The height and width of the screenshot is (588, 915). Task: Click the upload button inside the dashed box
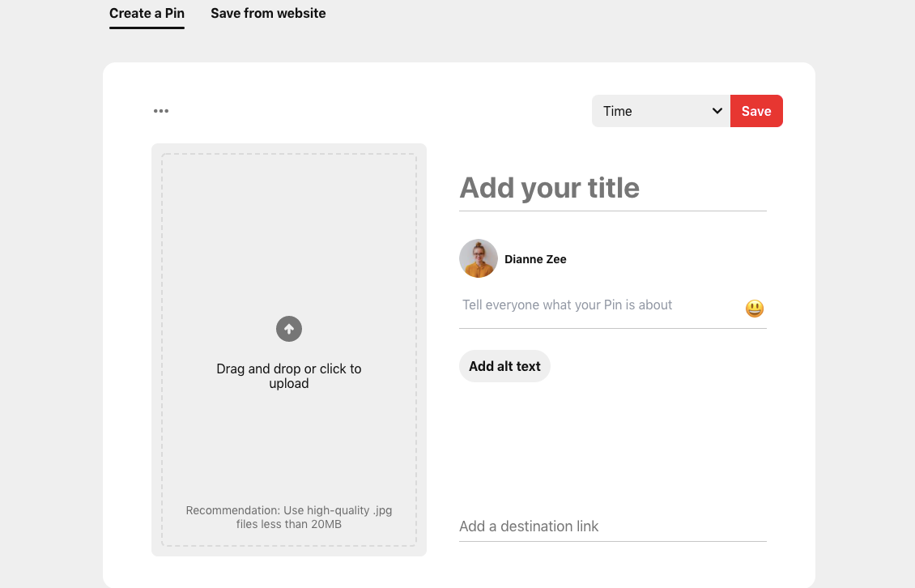point(288,329)
